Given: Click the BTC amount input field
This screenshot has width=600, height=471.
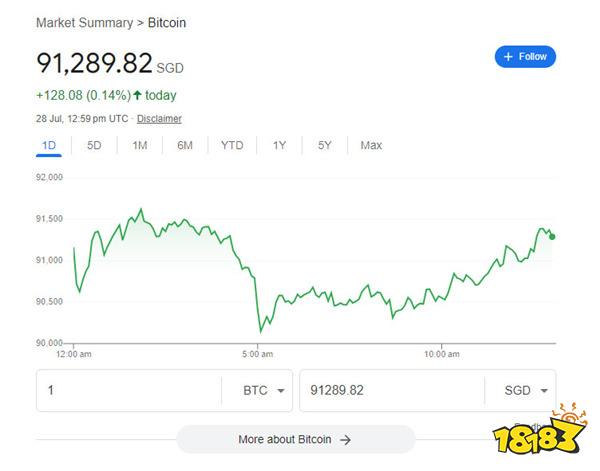Looking at the screenshot, I should tap(129, 391).
